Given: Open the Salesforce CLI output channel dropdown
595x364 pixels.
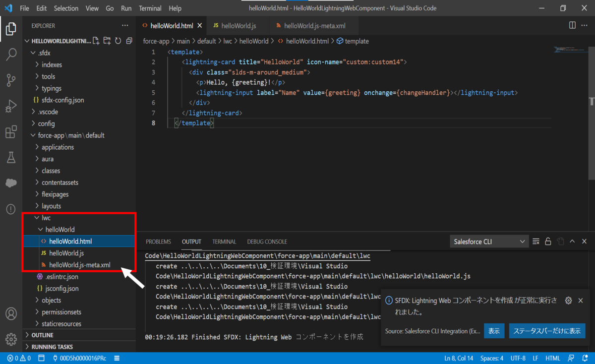Looking at the screenshot, I should (x=489, y=242).
